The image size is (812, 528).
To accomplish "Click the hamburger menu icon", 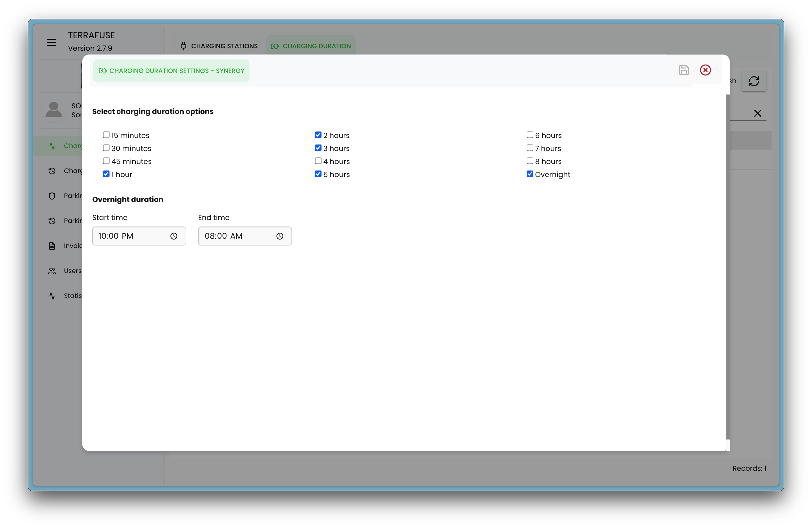I will pyautogui.click(x=51, y=42).
